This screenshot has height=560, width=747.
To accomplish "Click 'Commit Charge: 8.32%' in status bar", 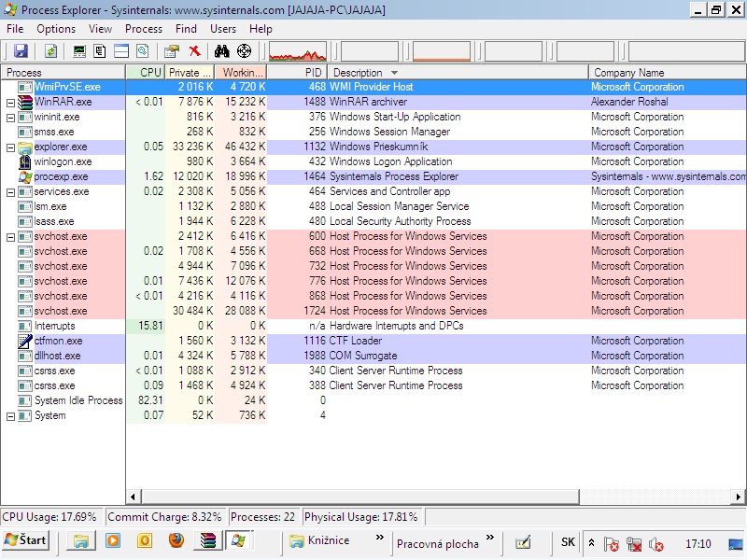I will click(165, 517).
